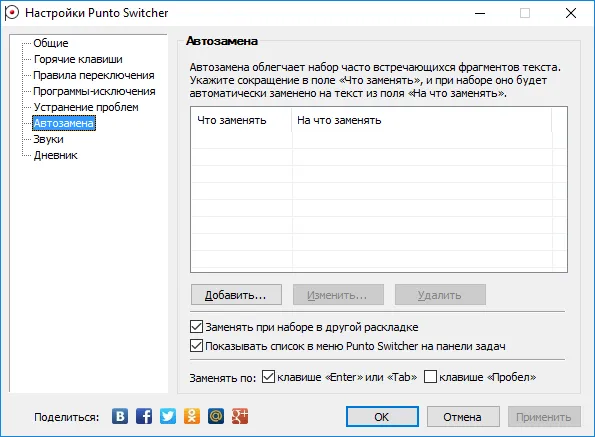Open the Горячие клавиши section
The height and width of the screenshot is (437, 595).
[78, 59]
